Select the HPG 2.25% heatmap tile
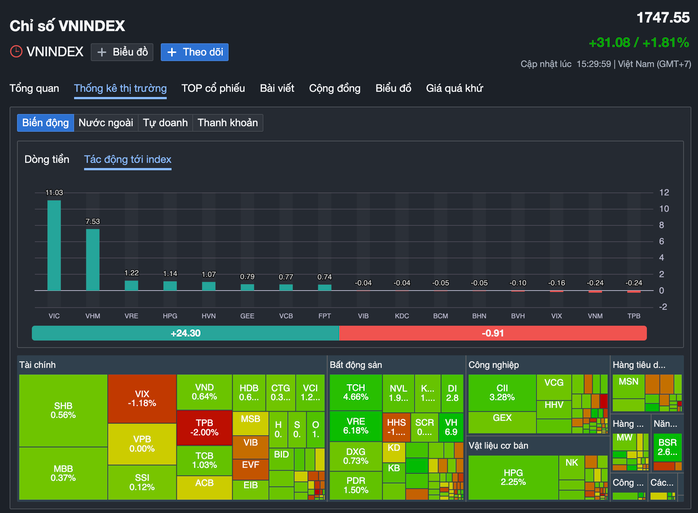698x513 pixels. (x=511, y=476)
